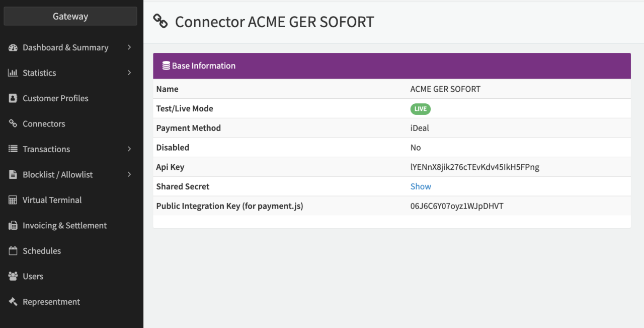Click the Customer Profiles address book icon
The width and height of the screenshot is (644, 328).
point(13,98)
